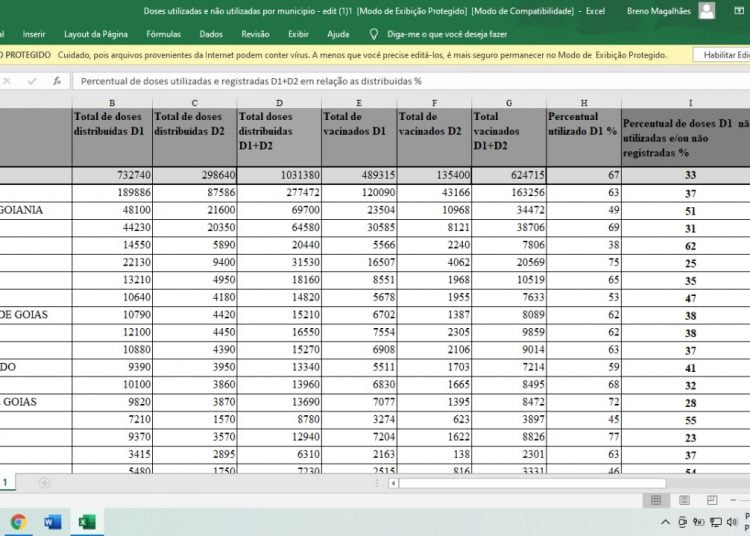Click the GOIANIA row label cell
This screenshot has height=536, width=750.
36,210
